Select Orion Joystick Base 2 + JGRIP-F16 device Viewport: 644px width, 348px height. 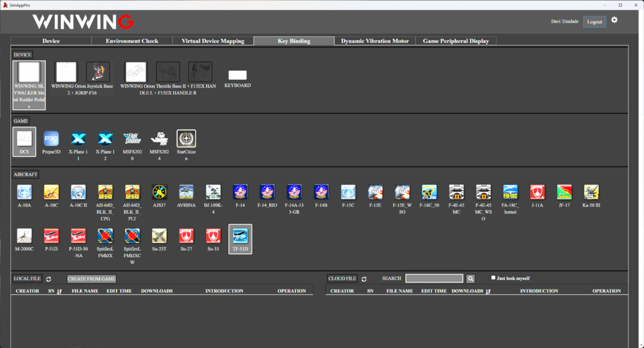click(x=82, y=78)
